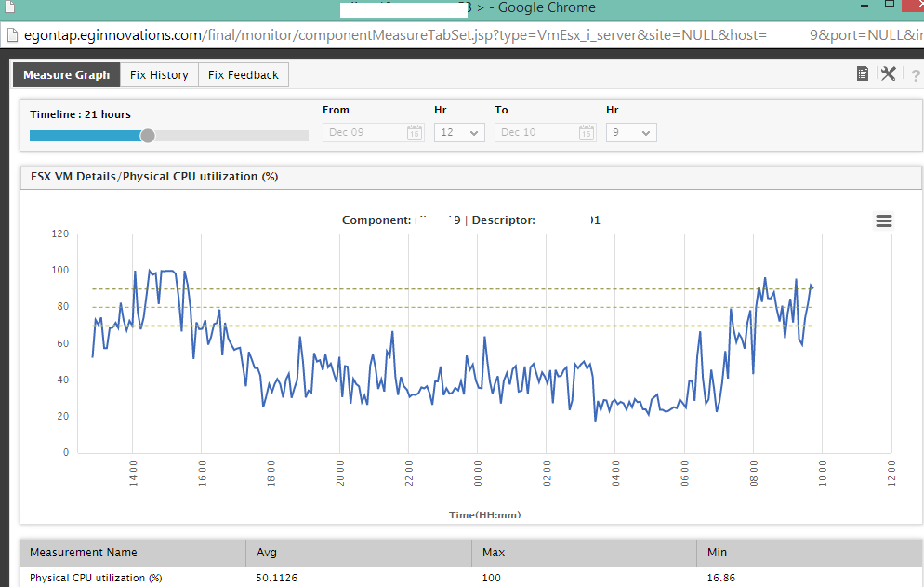This screenshot has width=924, height=587.
Task: Click the 120 value on the Y axis
Action: point(60,233)
